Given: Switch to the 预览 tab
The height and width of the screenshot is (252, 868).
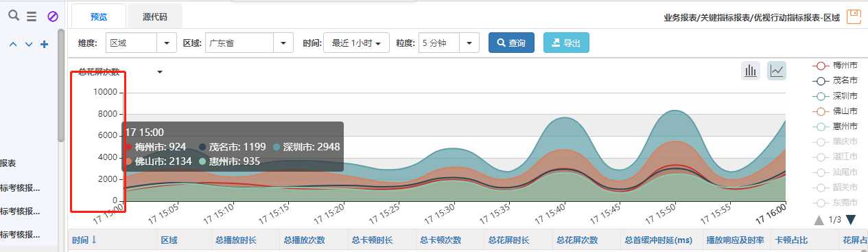Looking at the screenshot, I should 98,16.
